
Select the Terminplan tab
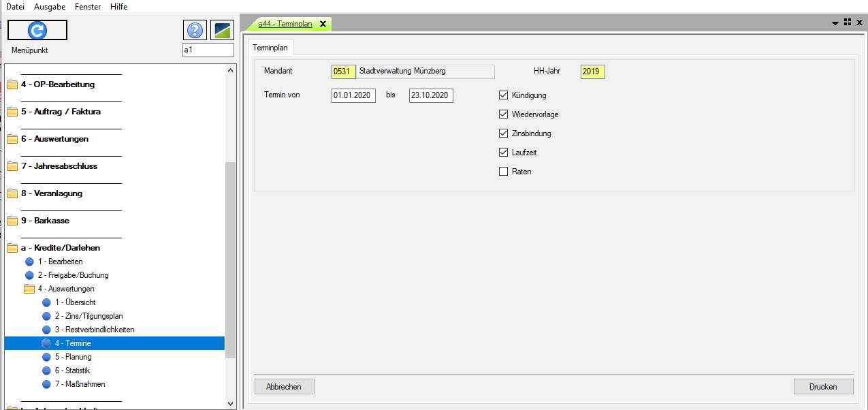[x=270, y=48]
